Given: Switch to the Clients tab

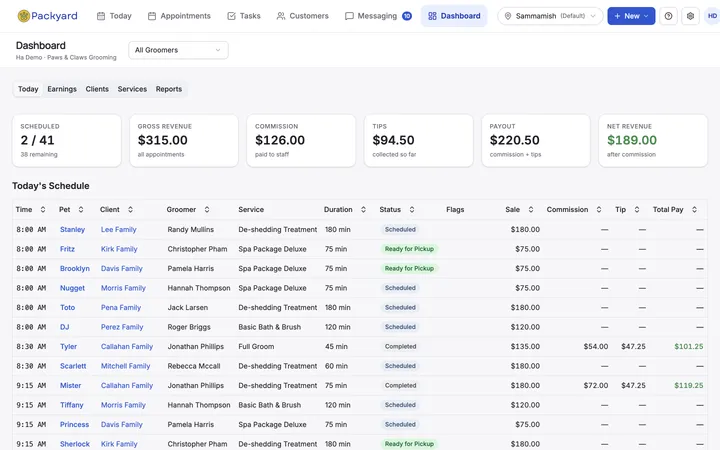Looking at the screenshot, I should [x=97, y=89].
